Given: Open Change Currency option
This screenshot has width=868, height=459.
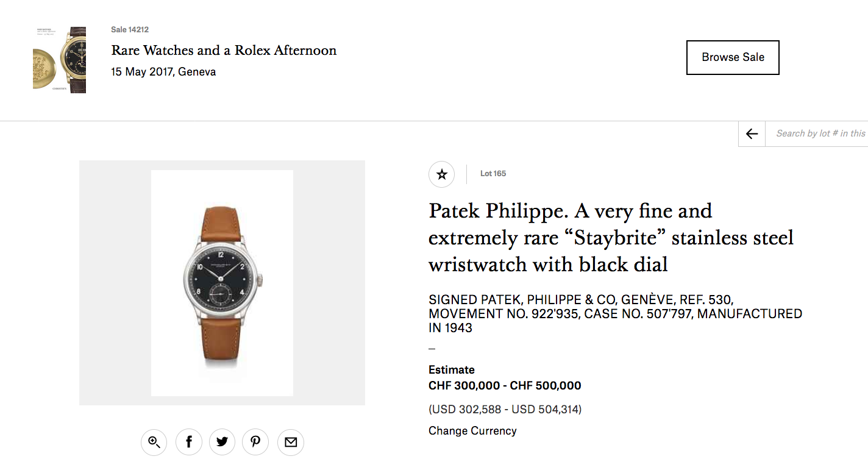Looking at the screenshot, I should [472, 431].
